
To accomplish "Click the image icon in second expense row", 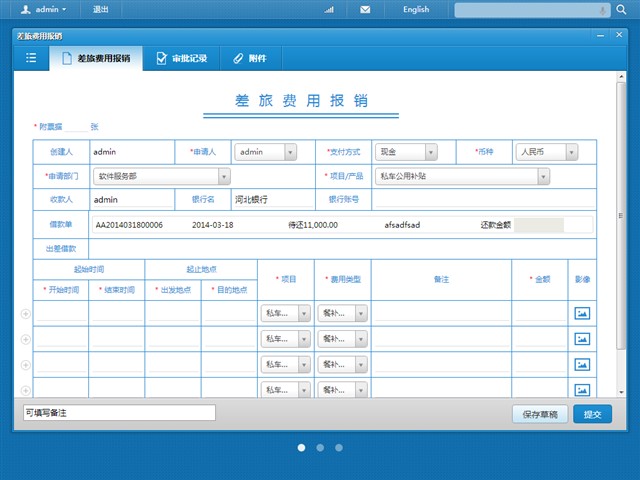I will tap(582, 339).
